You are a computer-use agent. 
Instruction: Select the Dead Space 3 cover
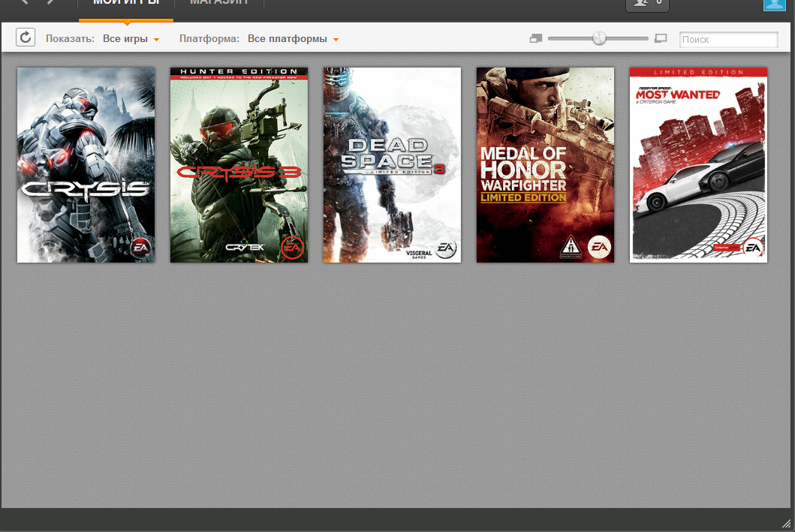pyautogui.click(x=393, y=165)
